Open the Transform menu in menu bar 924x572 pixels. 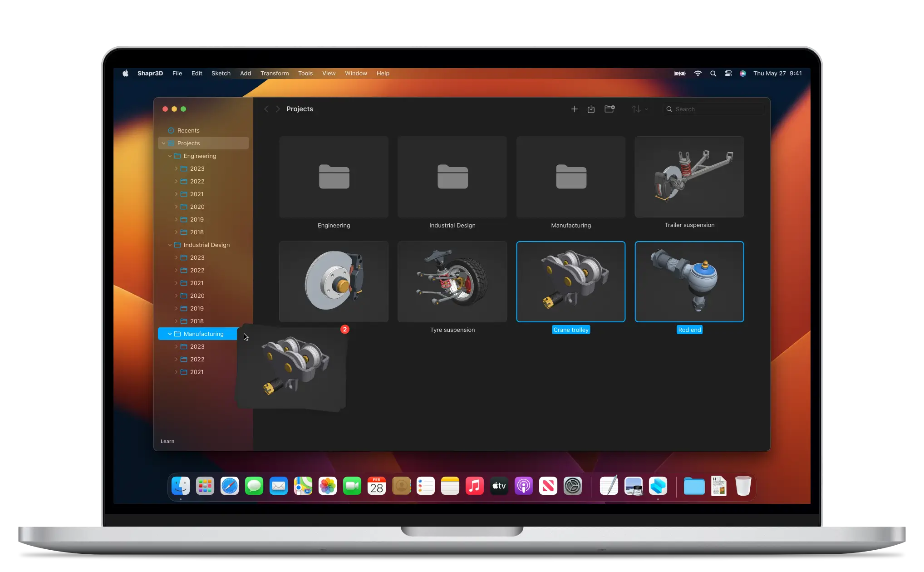tap(274, 74)
